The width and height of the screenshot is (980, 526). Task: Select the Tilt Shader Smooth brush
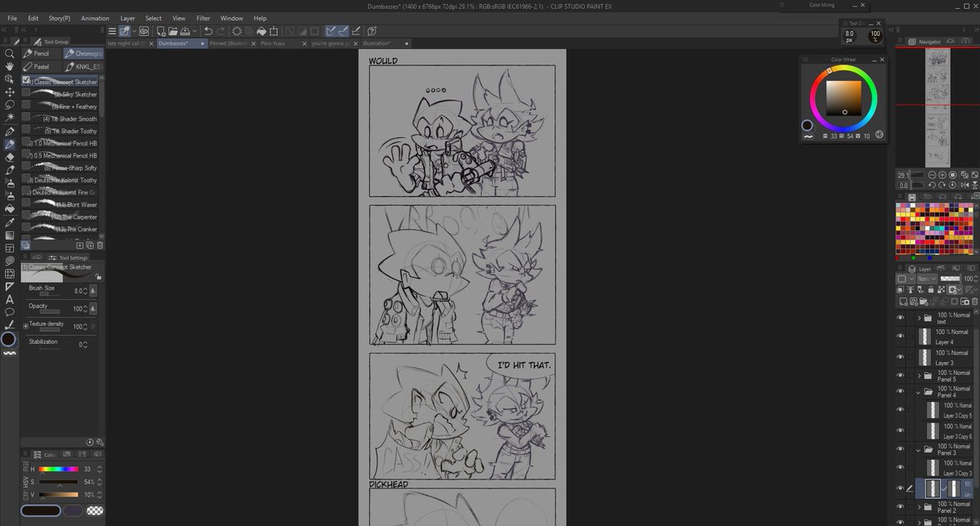click(x=59, y=118)
